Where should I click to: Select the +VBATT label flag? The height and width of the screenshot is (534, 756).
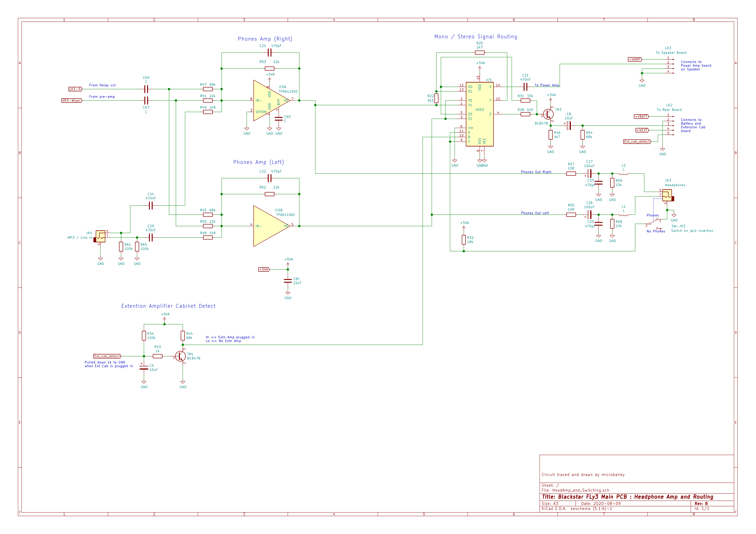tap(641, 116)
